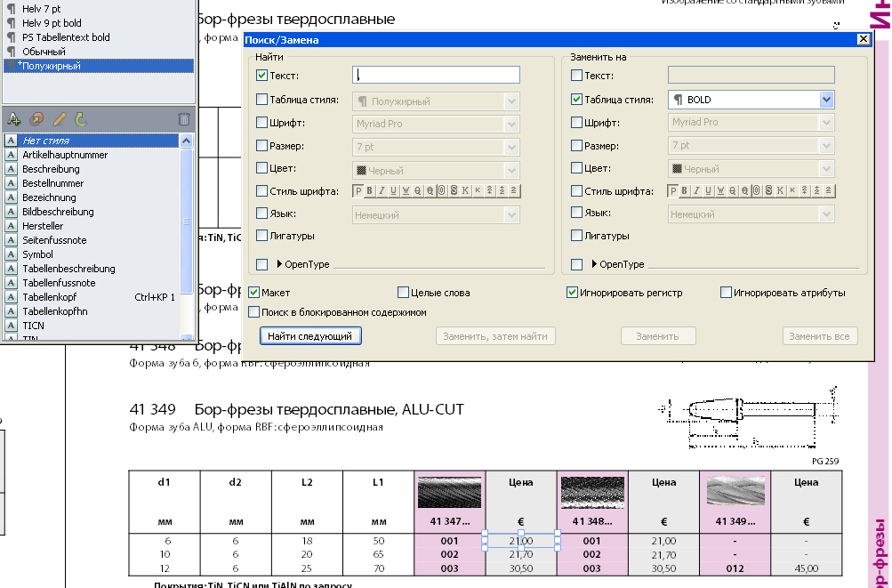Screen dimensions: 892x588
Task: Toggle Shadow font style under Найти
Action: click(x=454, y=191)
